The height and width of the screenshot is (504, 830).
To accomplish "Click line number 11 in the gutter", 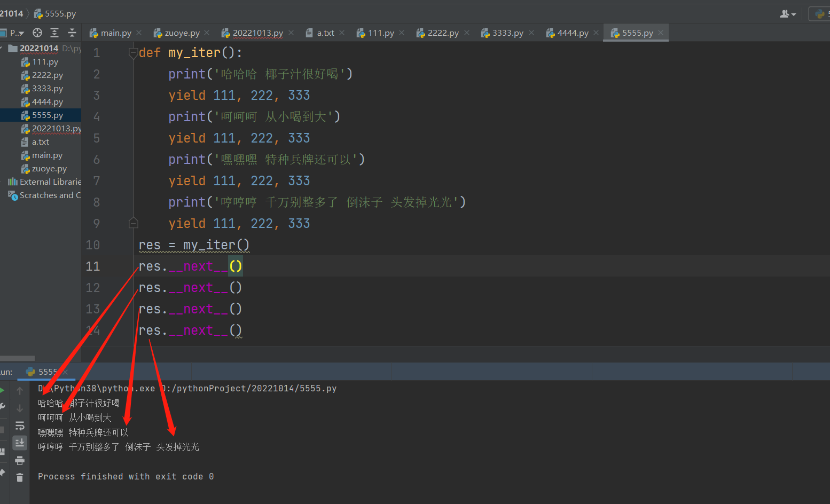I will (x=93, y=266).
